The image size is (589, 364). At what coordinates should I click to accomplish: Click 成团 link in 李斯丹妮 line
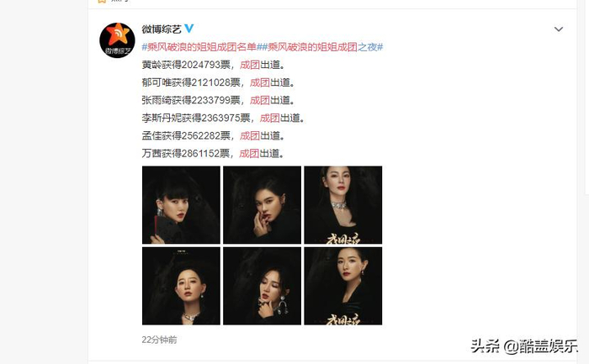tap(270, 118)
